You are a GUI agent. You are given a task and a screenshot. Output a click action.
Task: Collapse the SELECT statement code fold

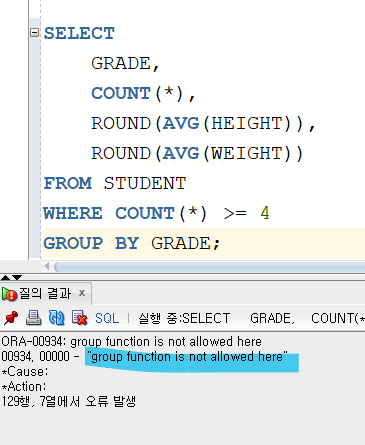click(34, 32)
